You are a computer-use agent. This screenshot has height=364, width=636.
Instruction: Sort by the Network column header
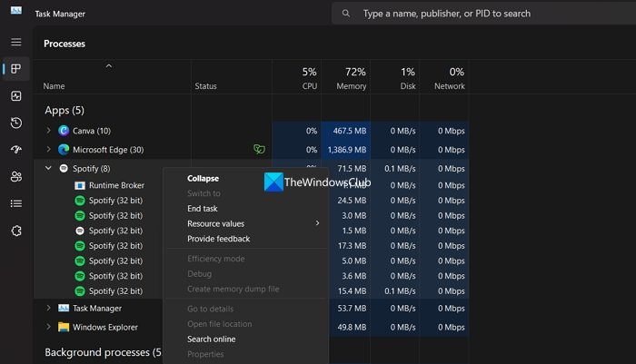click(450, 86)
